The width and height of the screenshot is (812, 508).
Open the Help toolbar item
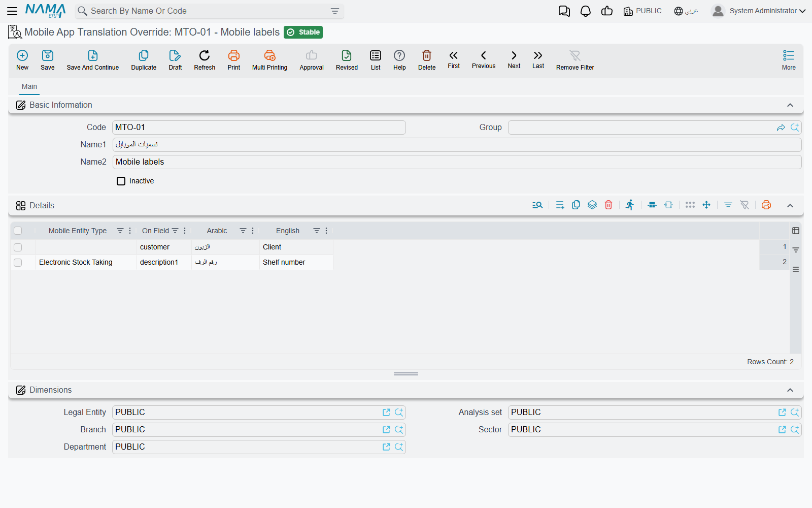pyautogui.click(x=399, y=60)
